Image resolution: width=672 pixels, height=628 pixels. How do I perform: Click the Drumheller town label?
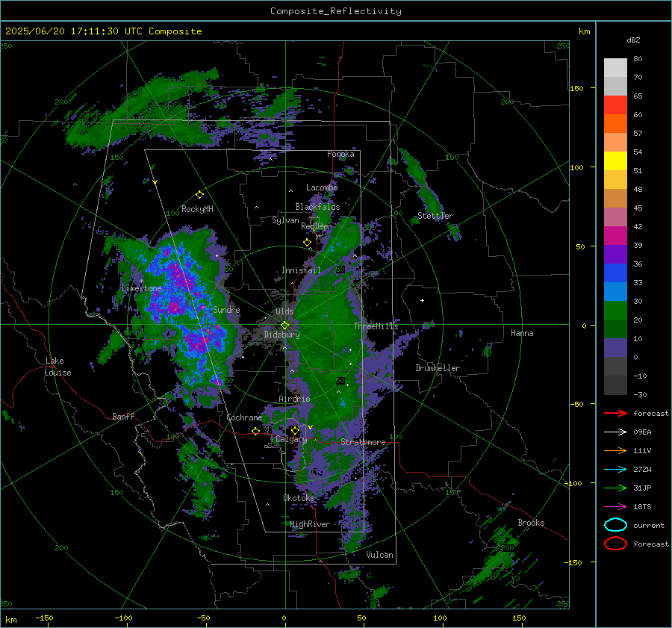coord(438,368)
